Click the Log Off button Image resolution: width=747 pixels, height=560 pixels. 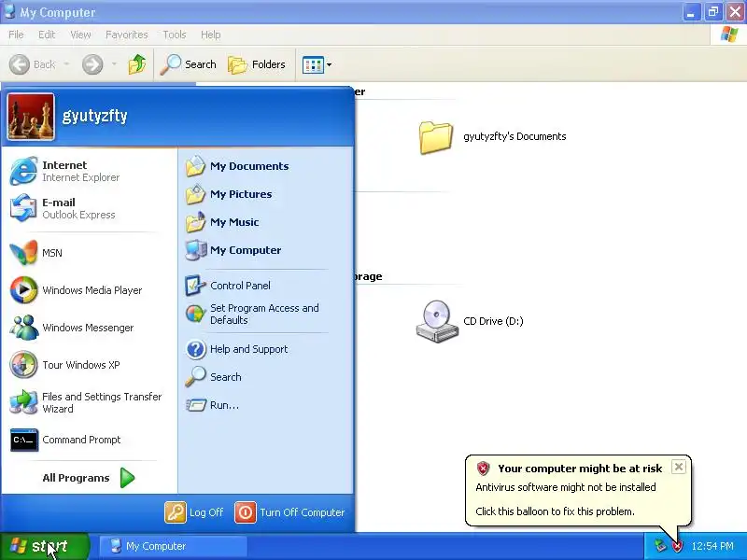(x=194, y=512)
